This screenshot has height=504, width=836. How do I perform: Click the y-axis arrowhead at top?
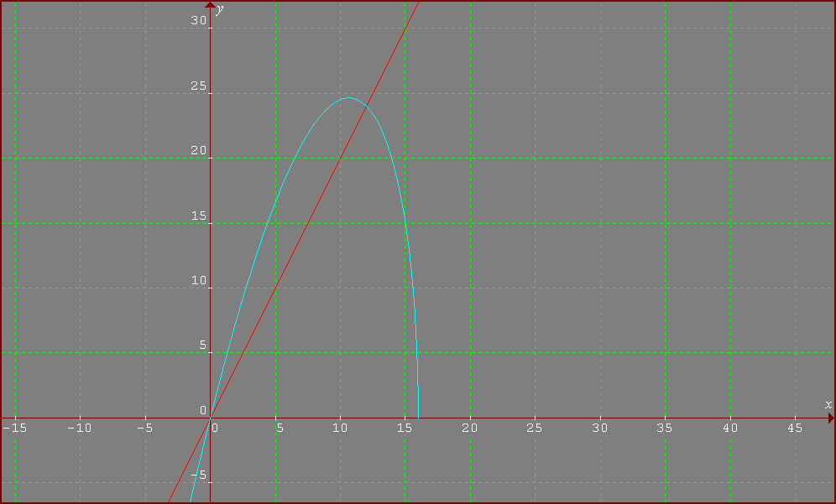pyautogui.click(x=210, y=6)
